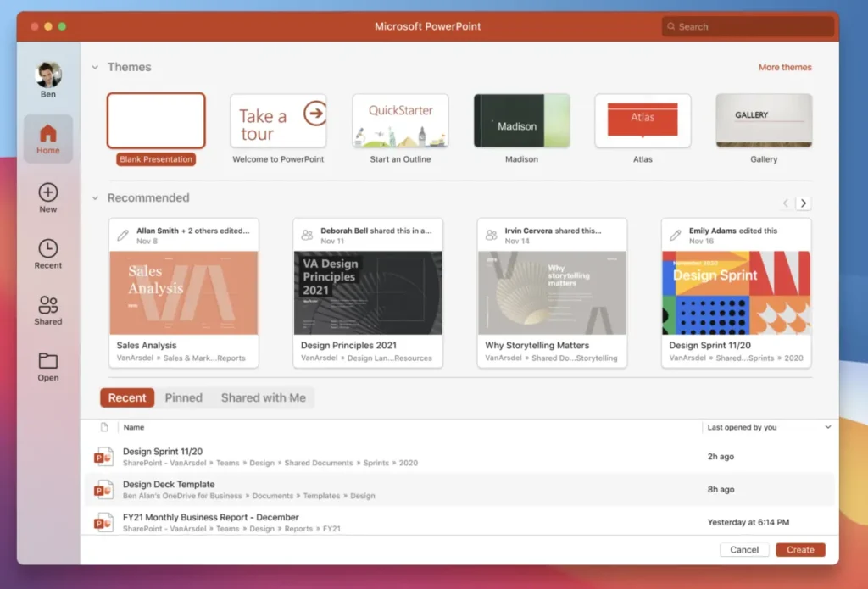
Task: Switch to Shared with Me tab
Action: pos(264,397)
